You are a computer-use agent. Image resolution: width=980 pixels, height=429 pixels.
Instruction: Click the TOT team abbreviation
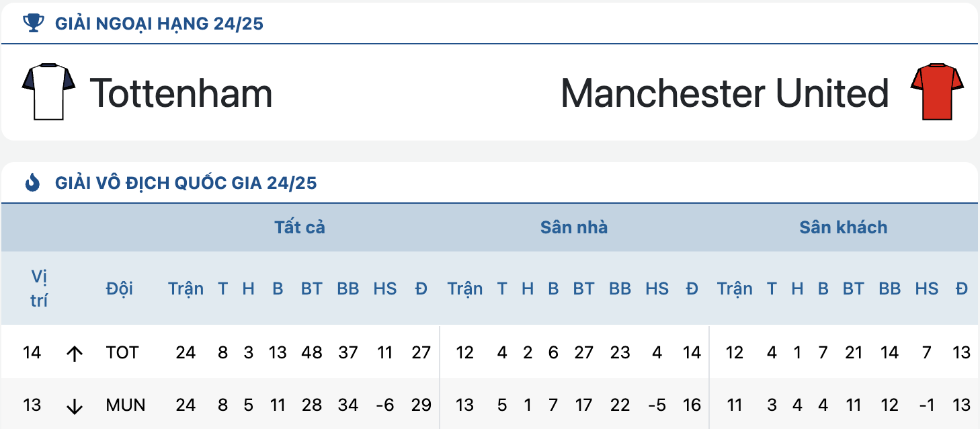tap(122, 352)
